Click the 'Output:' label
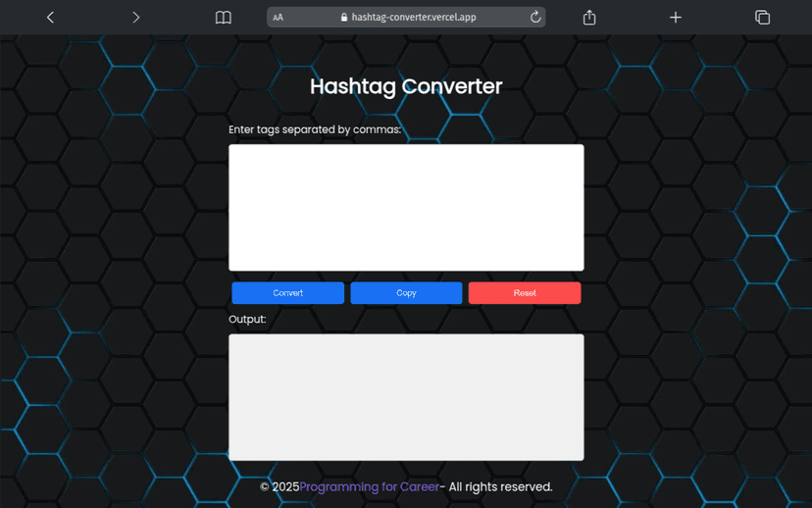The width and height of the screenshot is (812, 508). tap(247, 319)
